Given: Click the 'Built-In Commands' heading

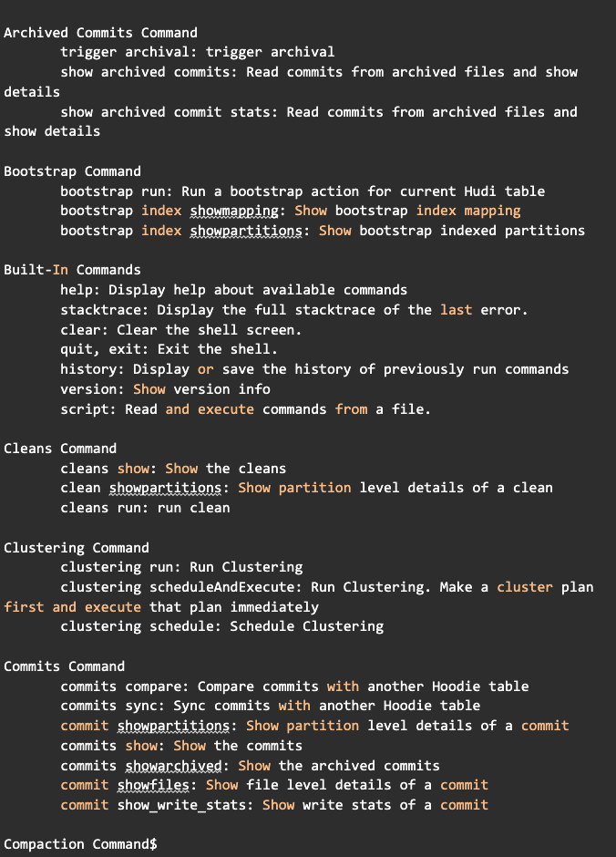Looking at the screenshot, I should coord(72,270).
